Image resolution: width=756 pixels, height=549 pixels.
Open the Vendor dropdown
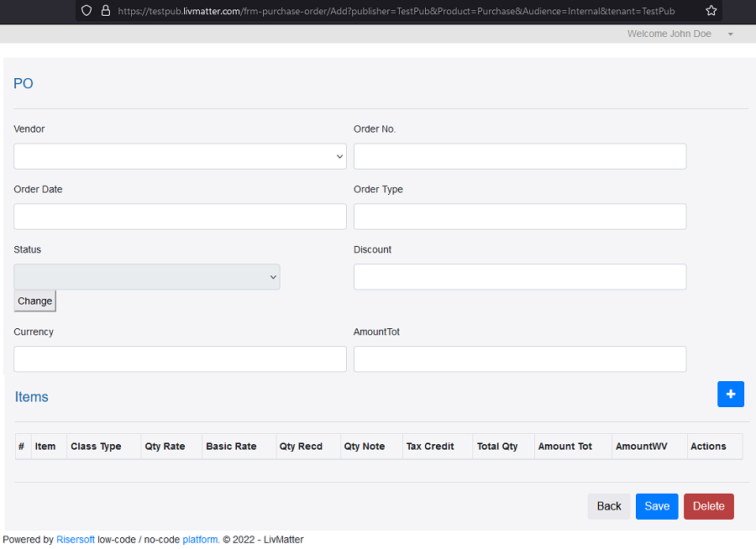(x=180, y=156)
